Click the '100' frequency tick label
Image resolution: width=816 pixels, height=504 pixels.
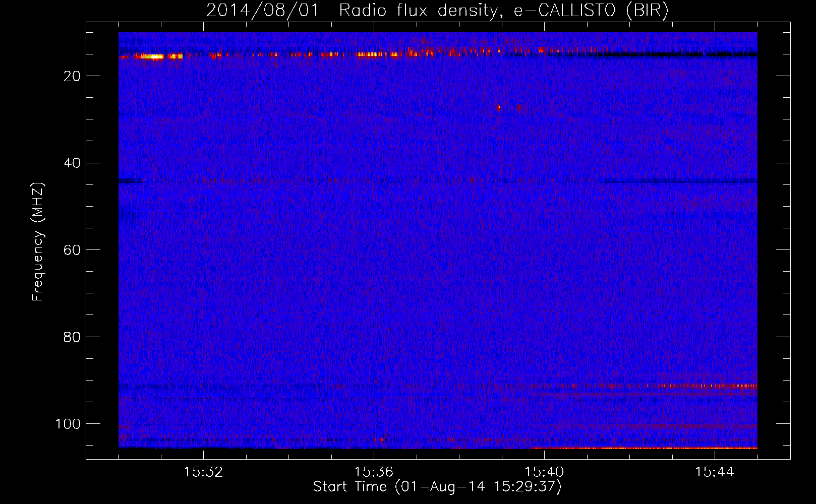68,424
